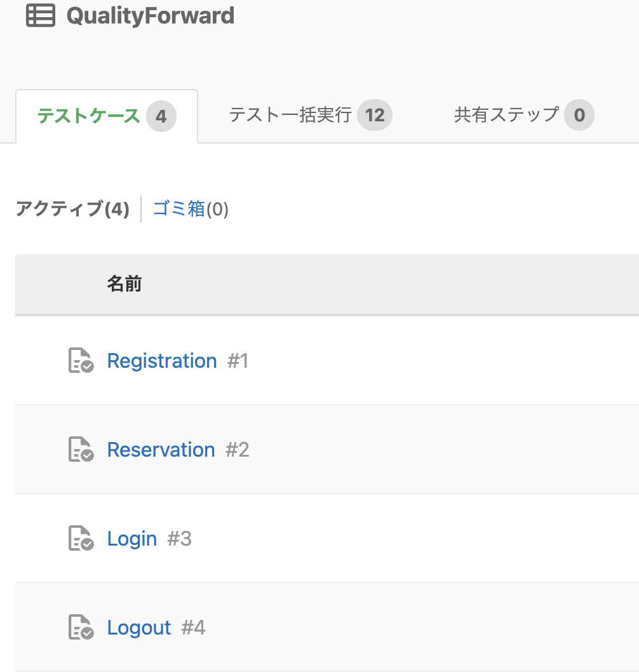Click the #4 ID next to Logout
The image size is (639, 672).
click(193, 628)
